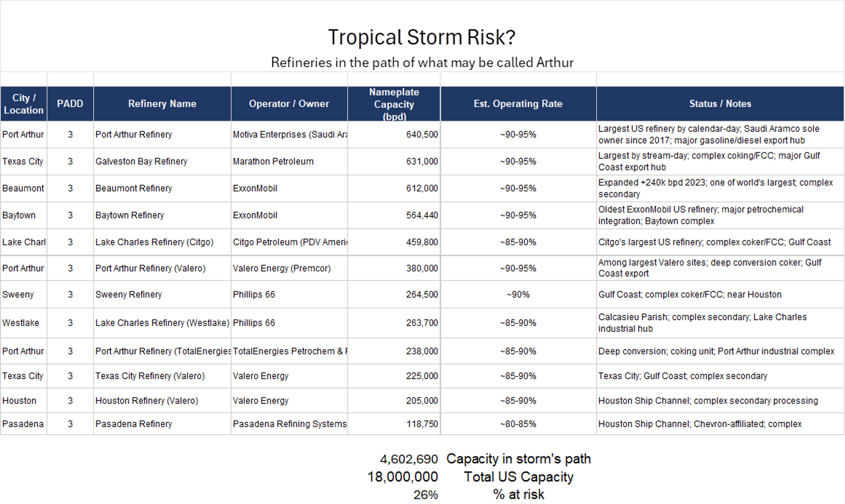
Task: Click the capacity value 564,440
Action: tap(394, 215)
